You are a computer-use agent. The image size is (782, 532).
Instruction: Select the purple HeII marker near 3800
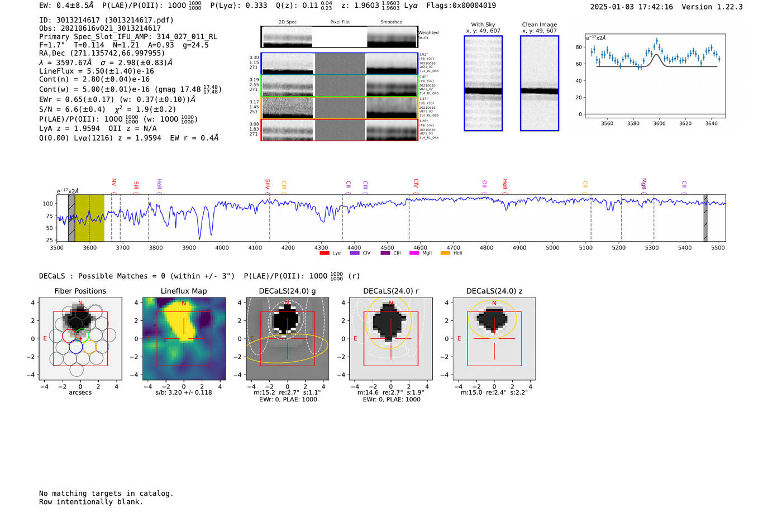tap(159, 185)
